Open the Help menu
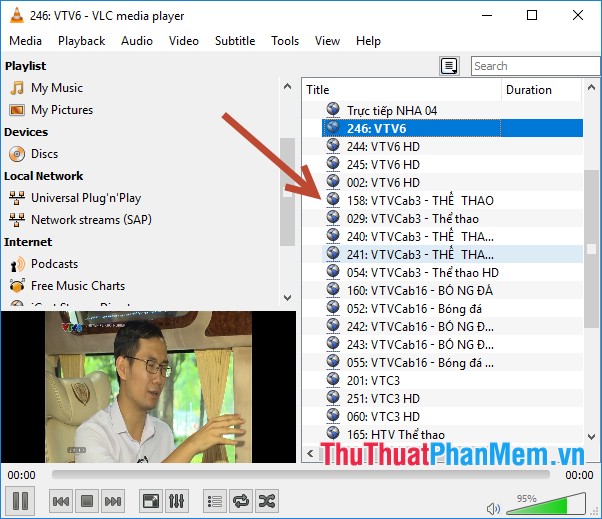The image size is (602, 519). coord(368,41)
